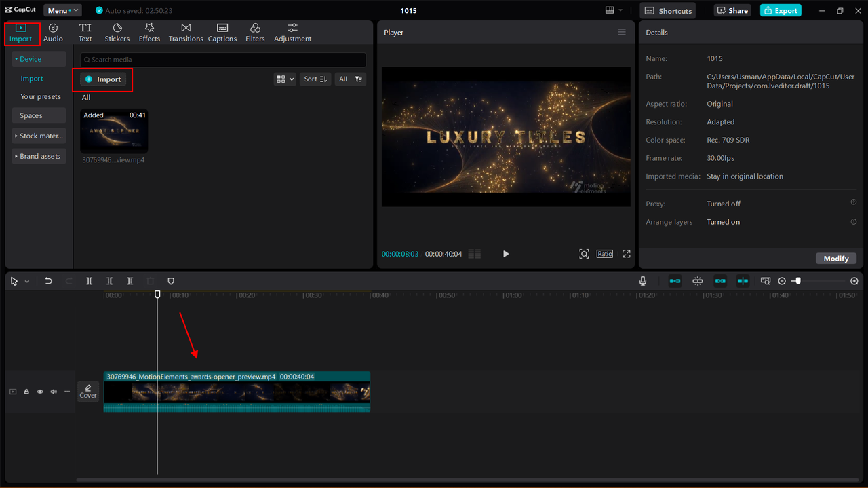Viewport: 868px width, 488px height.
Task: Open the Menu dropdown
Action: (x=62, y=10)
